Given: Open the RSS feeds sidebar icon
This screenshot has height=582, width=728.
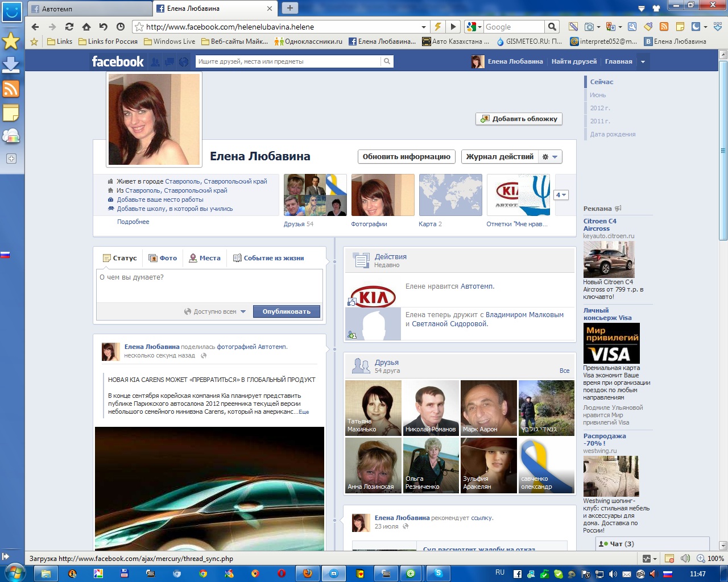Looking at the screenshot, I should [11, 89].
